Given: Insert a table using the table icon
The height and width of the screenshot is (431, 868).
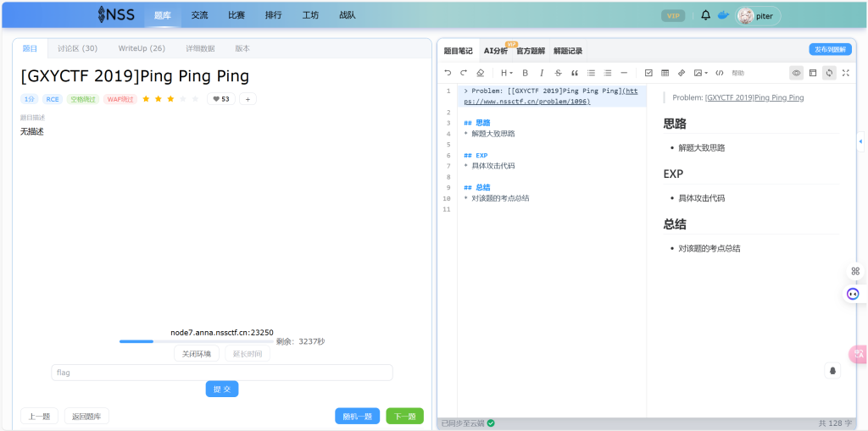Looking at the screenshot, I should pos(665,73).
